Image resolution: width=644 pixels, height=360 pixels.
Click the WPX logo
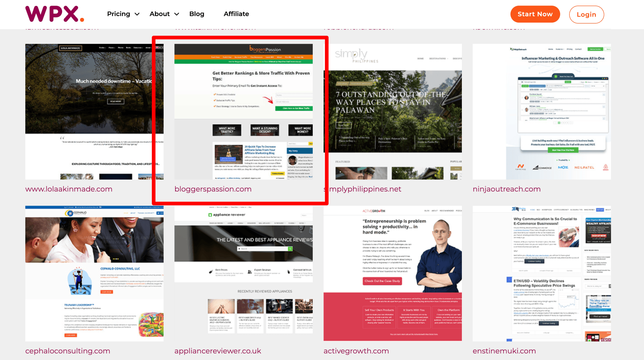tap(55, 14)
